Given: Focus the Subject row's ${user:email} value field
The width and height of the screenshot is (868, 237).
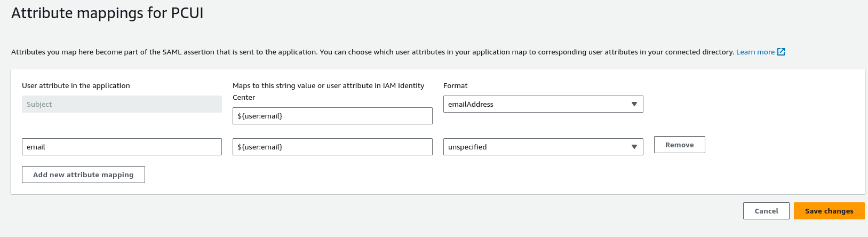Looking at the screenshot, I should pyautogui.click(x=332, y=116).
